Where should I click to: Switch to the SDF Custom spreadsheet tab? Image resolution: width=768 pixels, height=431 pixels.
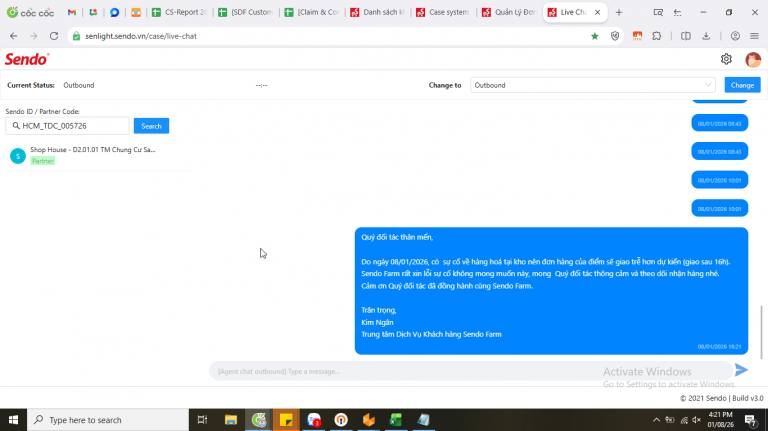[x=246, y=12]
